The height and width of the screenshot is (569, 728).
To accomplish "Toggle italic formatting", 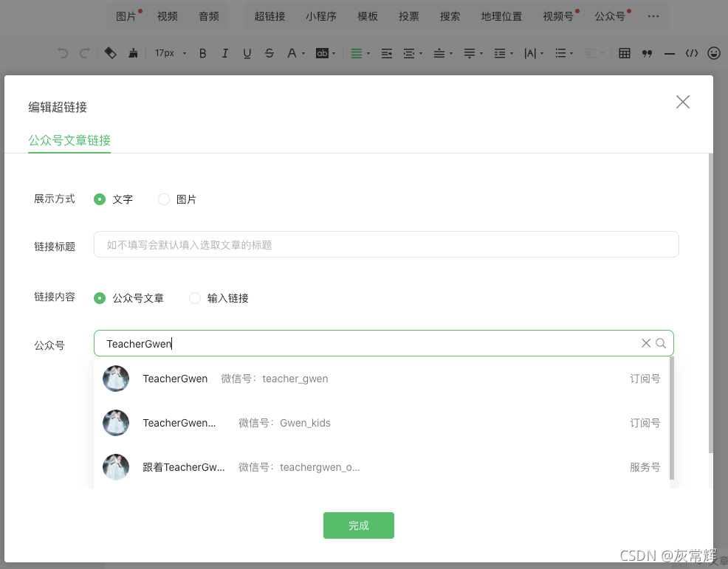I will [x=224, y=53].
